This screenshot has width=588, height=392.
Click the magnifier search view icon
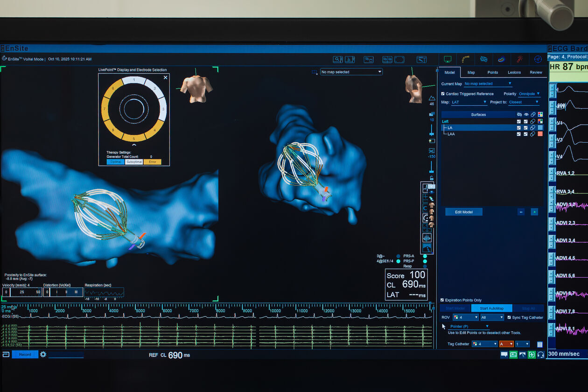pos(337,59)
